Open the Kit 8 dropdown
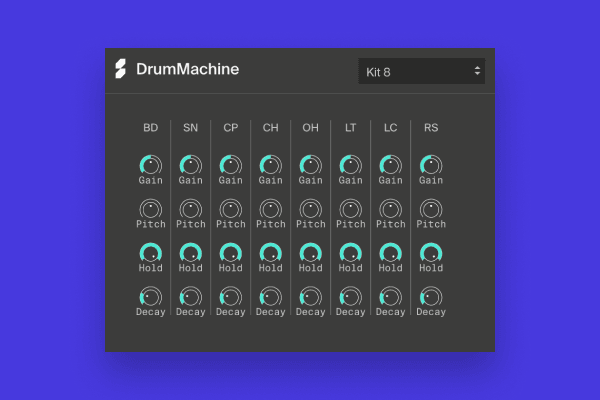600x400 pixels. pos(421,71)
